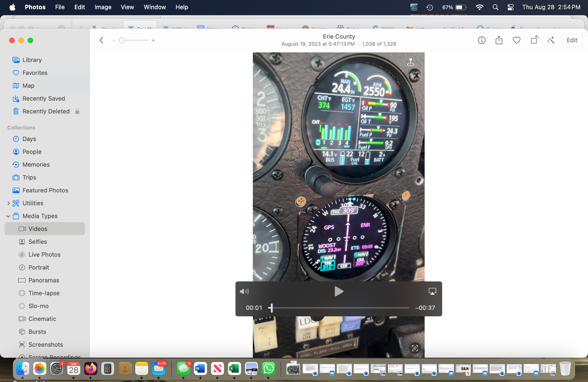Mute the video volume
Viewport: 588px width, 382px height.
pyautogui.click(x=244, y=291)
